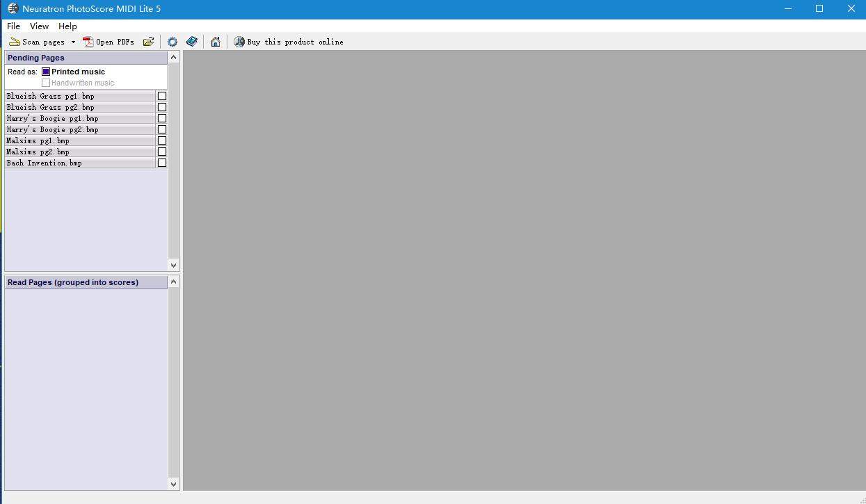Open help with the book icon
Image resolution: width=866 pixels, height=504 pixels.
point(192,41)
